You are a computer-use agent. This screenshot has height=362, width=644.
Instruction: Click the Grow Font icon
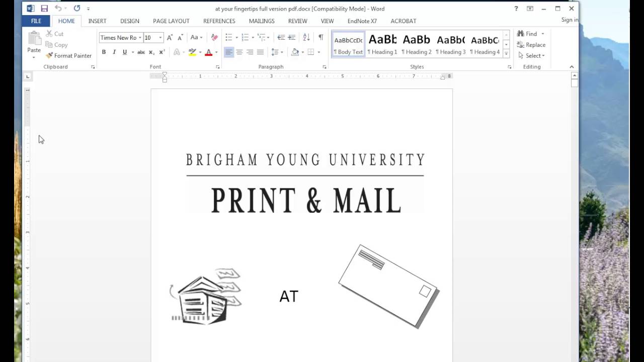tap(170, 38)
